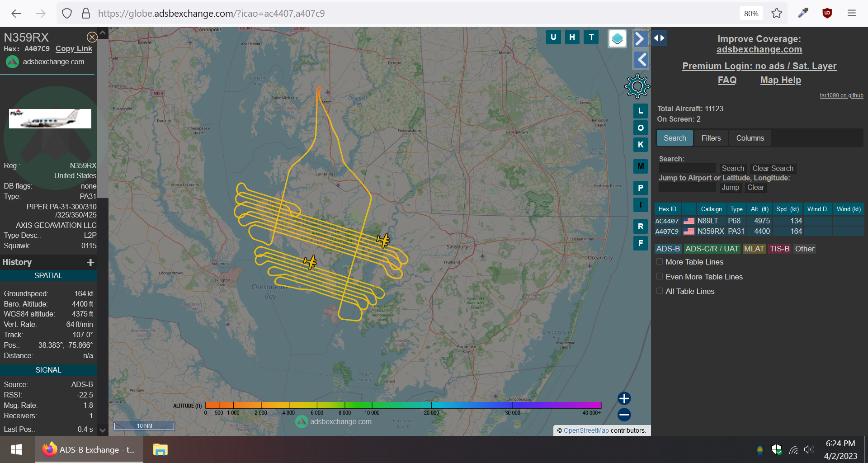Click the U map button

click(553, 37)
